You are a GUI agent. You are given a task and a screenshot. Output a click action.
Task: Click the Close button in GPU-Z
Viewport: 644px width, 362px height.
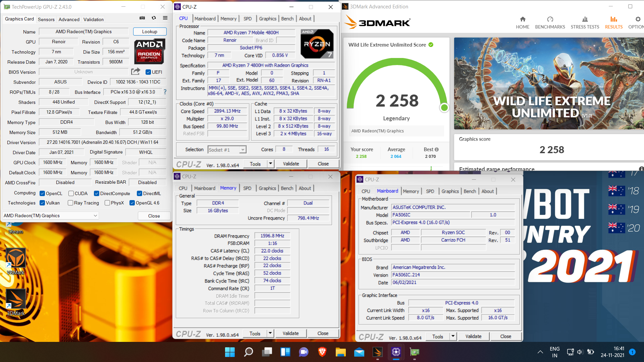pyautogui.click(x=154, y=216)
